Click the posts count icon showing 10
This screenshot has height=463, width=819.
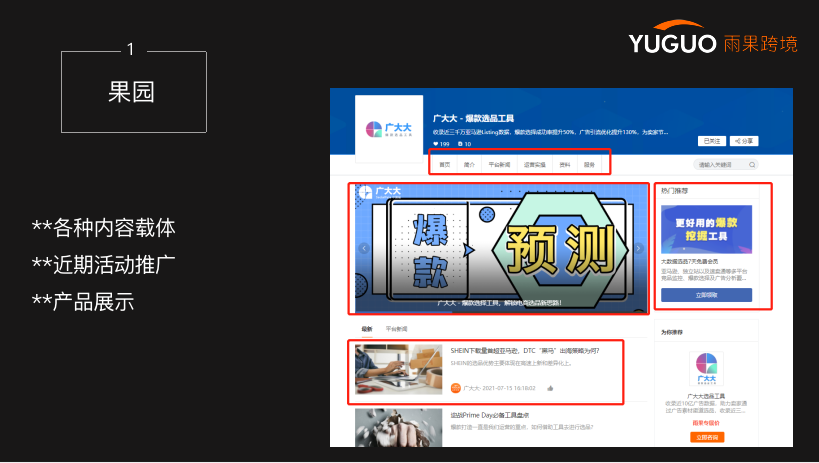tap(460, 144)
